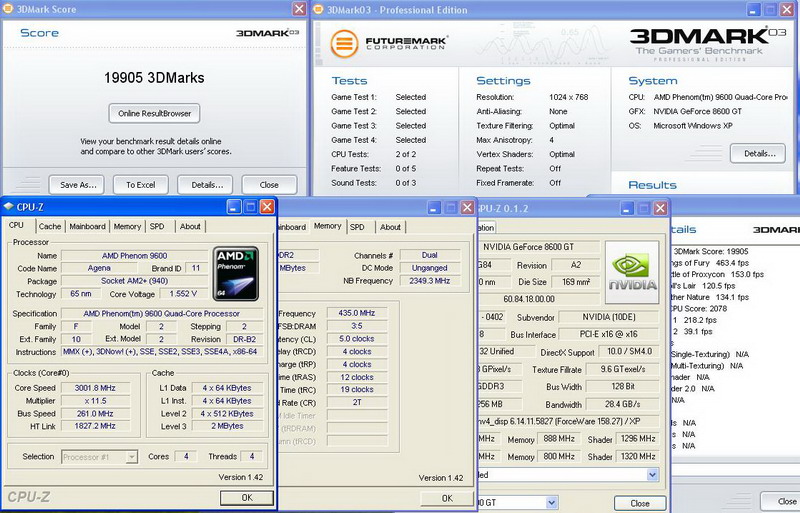Image resolution: width=800 pixels, height=513 pixels.
Task: Open the Memory tab in front CPU-Z window
Action: click(x=127, y=226)
